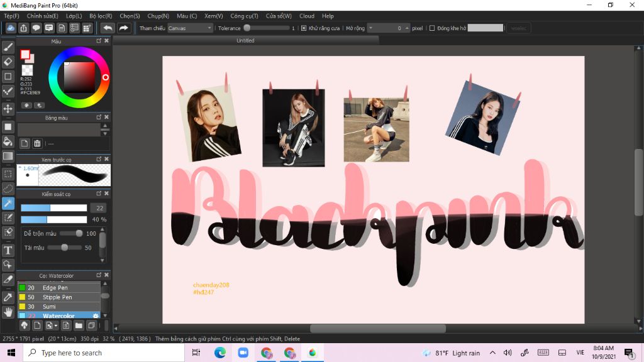Enable the Đóng khe hở checkbox

tap(431, 28)
